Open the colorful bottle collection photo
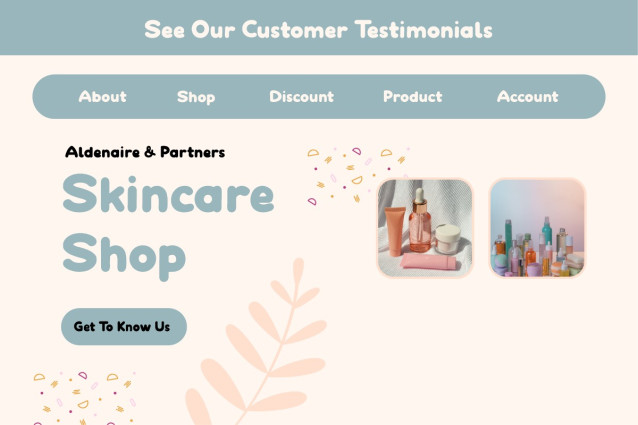This screenshot has width=638, height=425. pyautogui.click(x=537, y=228)
